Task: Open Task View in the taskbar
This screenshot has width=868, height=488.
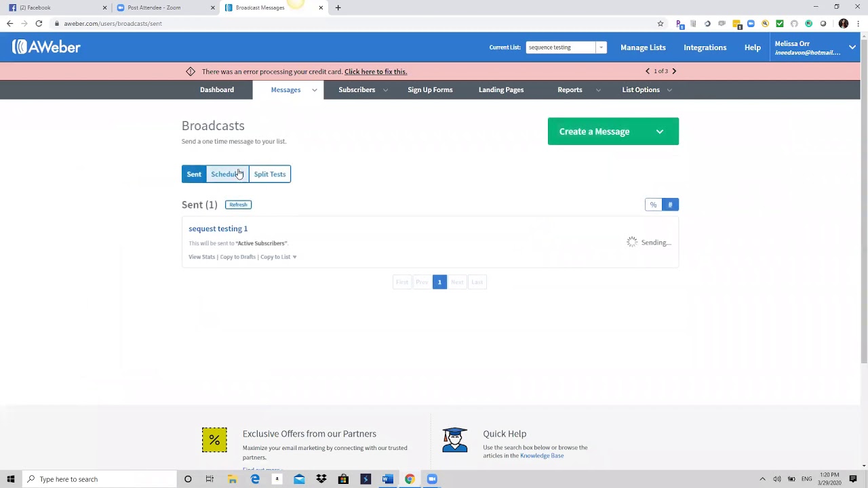Action: [x=210, y=479]
